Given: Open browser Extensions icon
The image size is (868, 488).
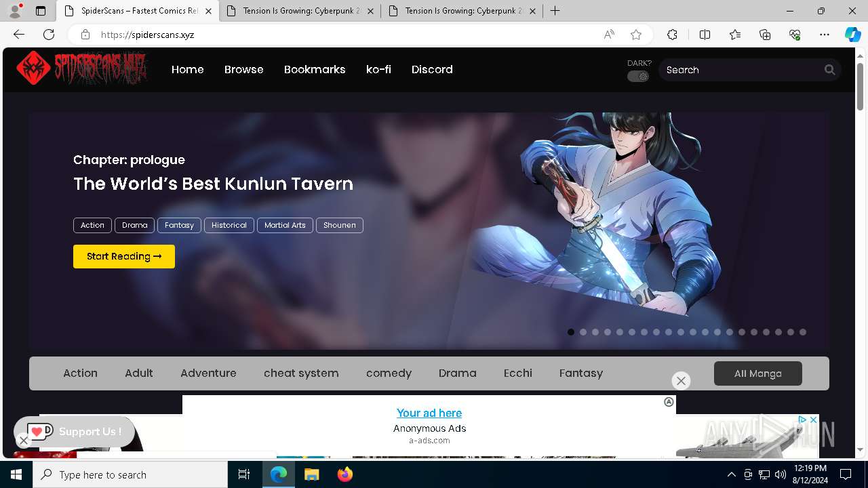Looking at the screenshot, I should tap(672, 35).
